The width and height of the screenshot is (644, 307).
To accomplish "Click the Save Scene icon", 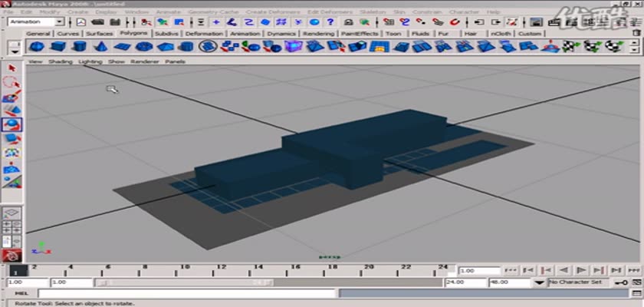I will click(x=116, y=22).
